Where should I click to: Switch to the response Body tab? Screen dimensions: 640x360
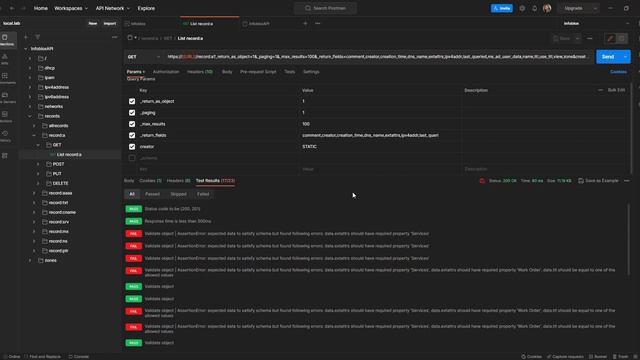click(x=129, y=181)
